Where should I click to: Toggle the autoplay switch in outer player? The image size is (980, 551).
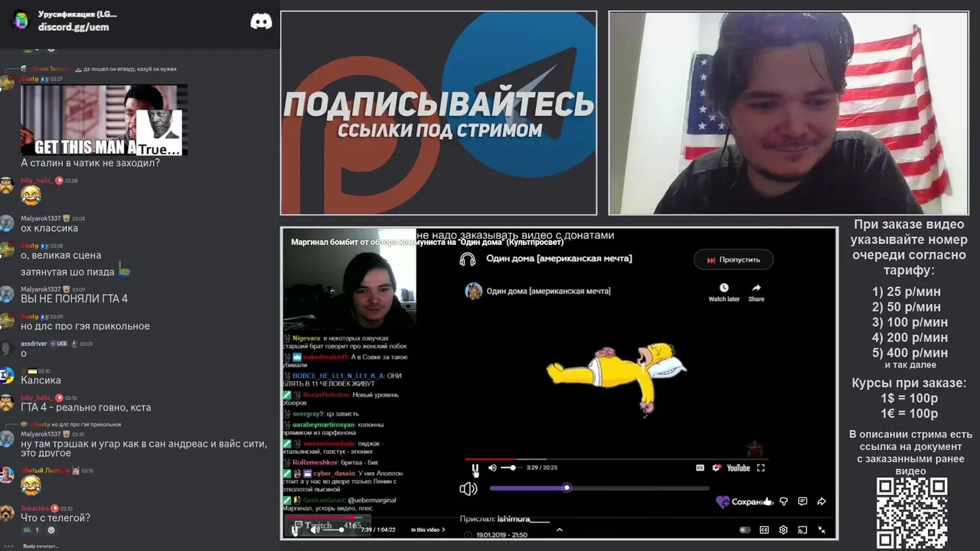tap(745, 530)
